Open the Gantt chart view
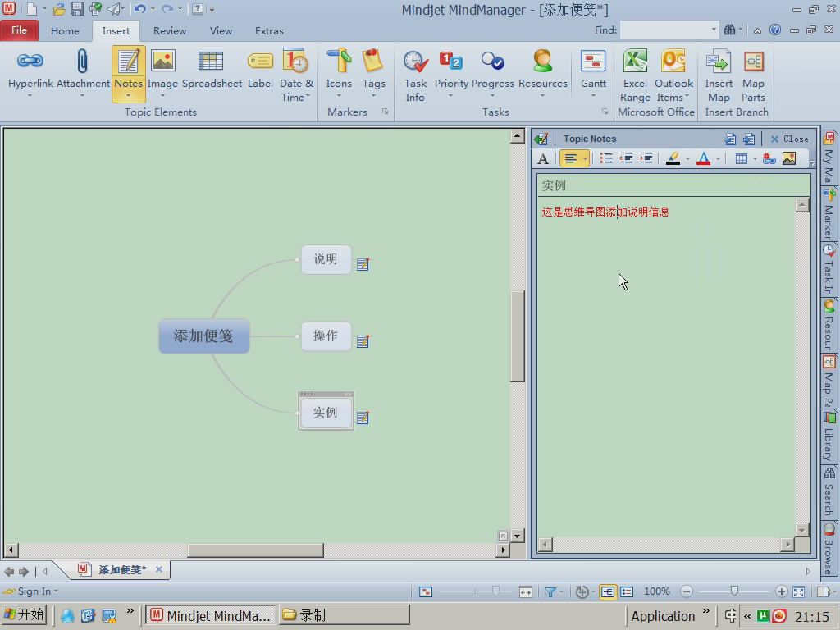The height and width of the screenshot is (630, 840). click(x=593, y=69)
